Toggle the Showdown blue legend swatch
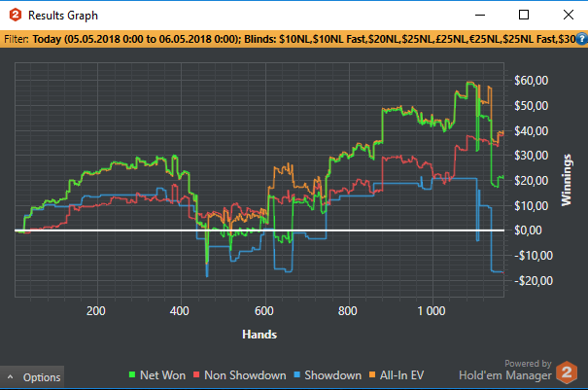 coord(297,374)
